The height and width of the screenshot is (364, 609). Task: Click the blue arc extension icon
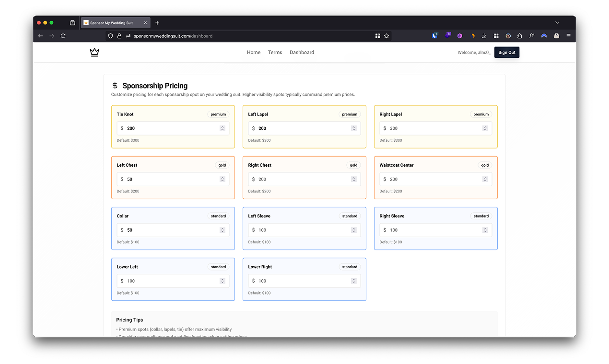point(544,36)
